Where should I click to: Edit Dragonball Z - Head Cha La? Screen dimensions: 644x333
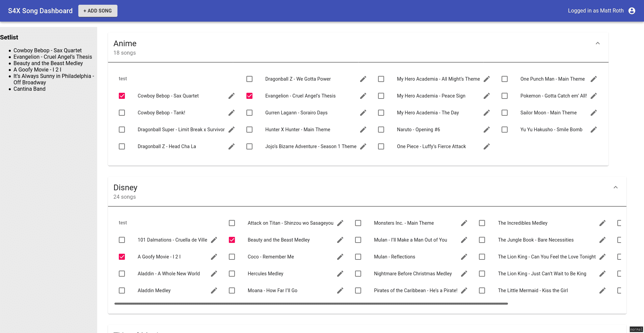232,146
